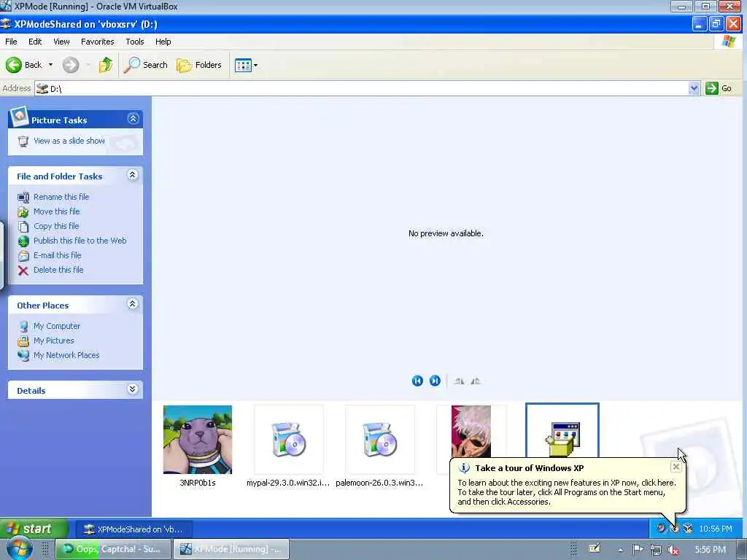747x560 pixels.
Task: Click the Windows 7 Start orb
Action: pyautogui.click(x=19, y=549)
